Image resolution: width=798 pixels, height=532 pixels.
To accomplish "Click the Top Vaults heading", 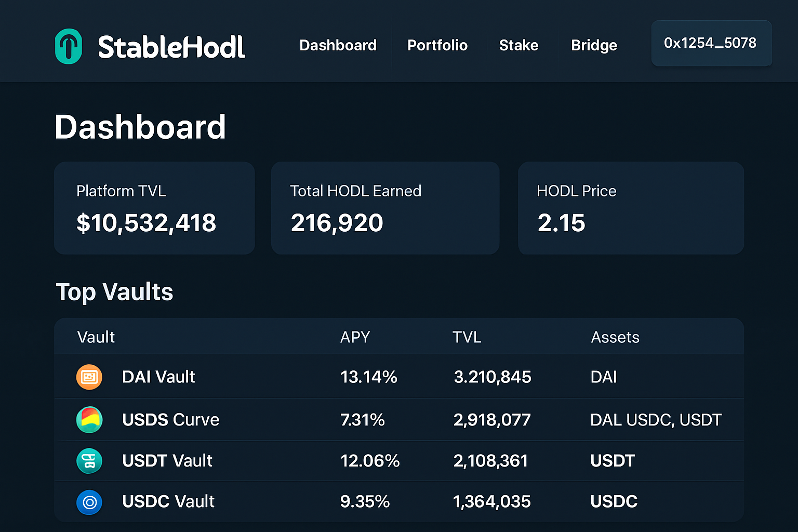I will tap(114, 292).
